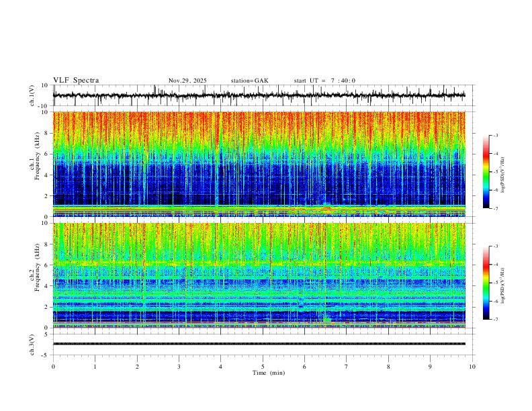The width and height of the screenshot is (532, 411).
Task: Click the '3' time axis tick label
Action: 179,367
